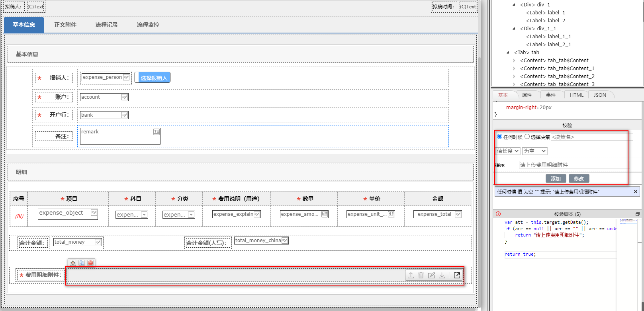This screenshot has width=644, height=311.
Task: Click the picker icon in expense_person field
Action: pos(126,77)
